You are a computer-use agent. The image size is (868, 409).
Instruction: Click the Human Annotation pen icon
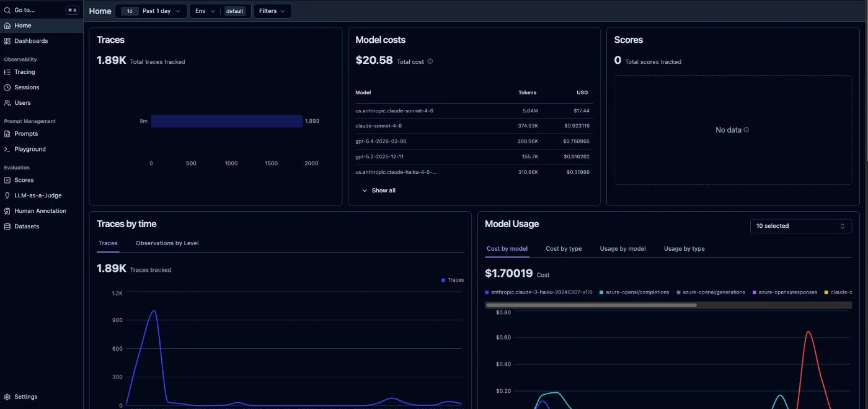[7, 211]
